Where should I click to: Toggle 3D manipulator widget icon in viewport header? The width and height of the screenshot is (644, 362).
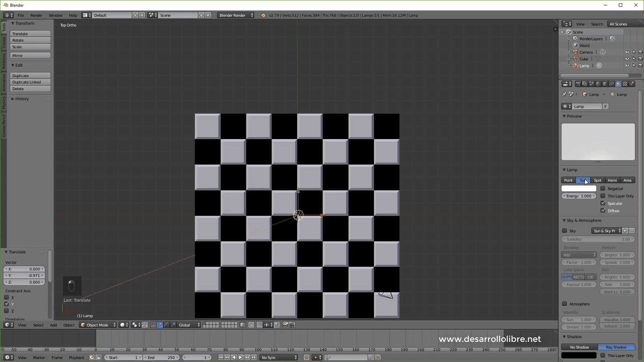153,325
